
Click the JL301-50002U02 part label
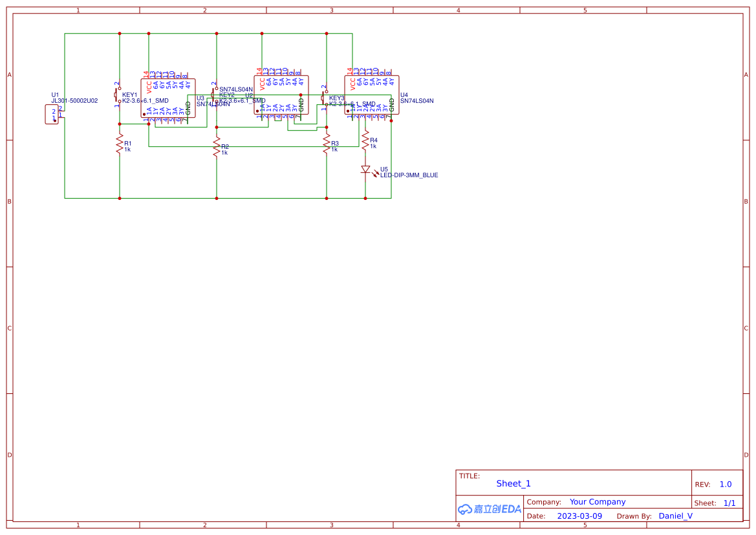point(75,101)
